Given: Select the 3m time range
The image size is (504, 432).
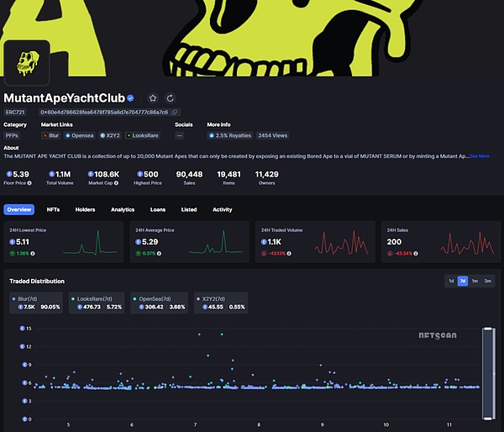Looking at the screenshot, I should pyautogui.click(x=487, y=281).
